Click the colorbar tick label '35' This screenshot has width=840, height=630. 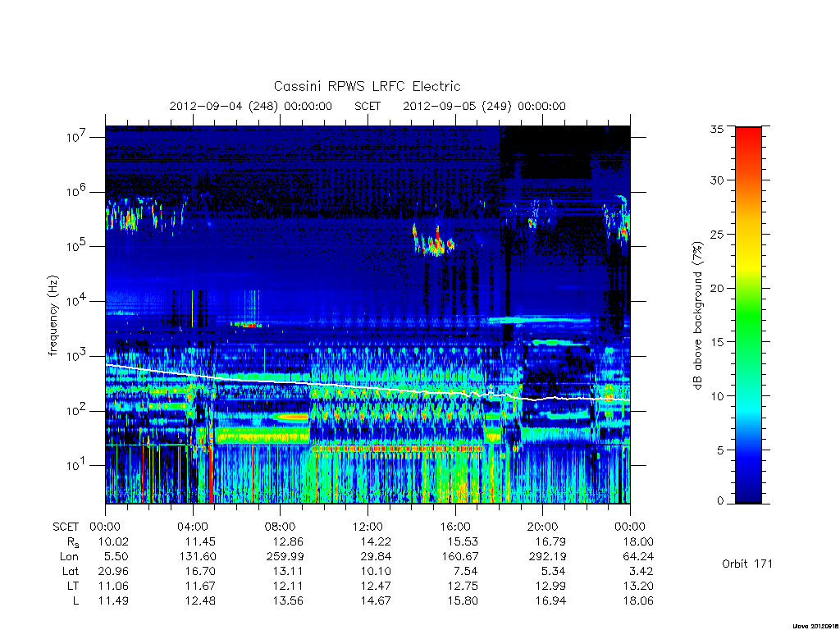tap(717, 129)
